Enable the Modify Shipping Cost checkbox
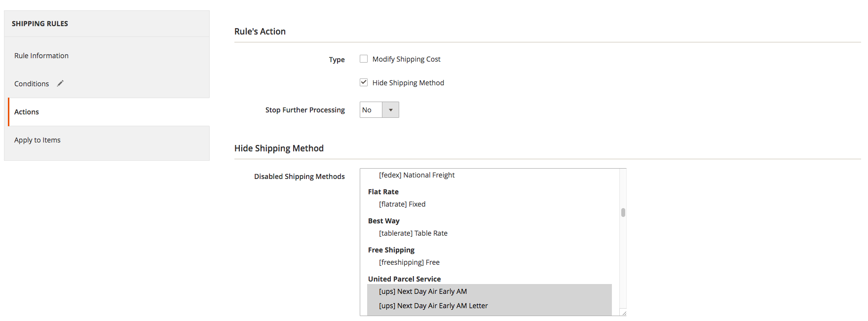Viewport: 868px width, 321px height. pyautogui.click(x=364, y=59)
